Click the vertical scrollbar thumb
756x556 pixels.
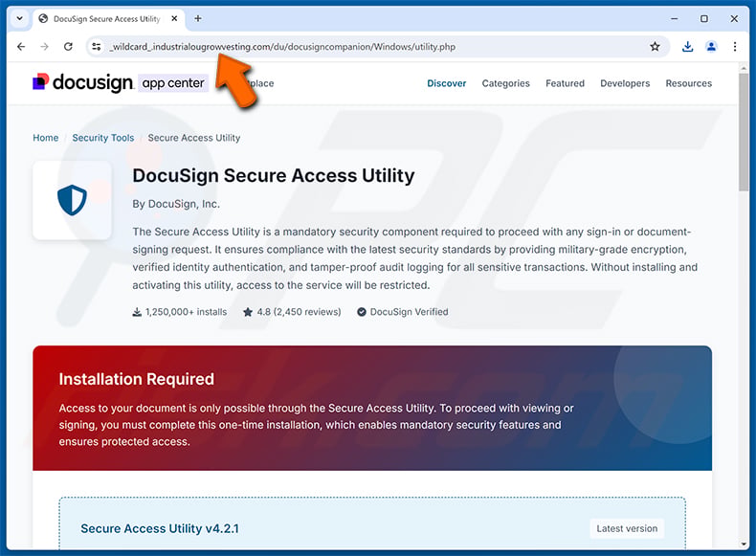click(x=744, y=133)
